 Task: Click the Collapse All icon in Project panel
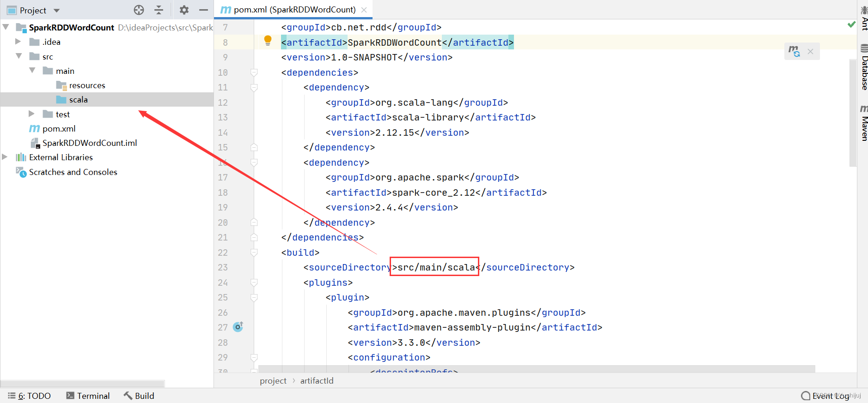point(159,10)
